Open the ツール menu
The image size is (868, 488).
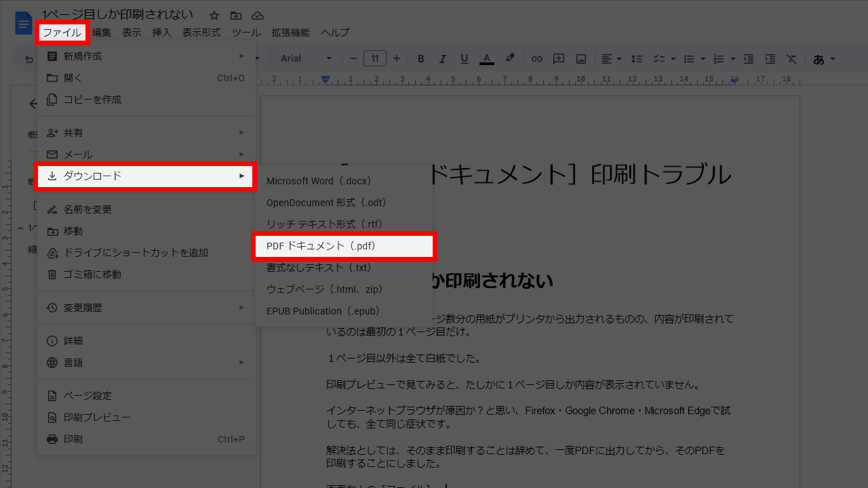(x=245, y=33)
